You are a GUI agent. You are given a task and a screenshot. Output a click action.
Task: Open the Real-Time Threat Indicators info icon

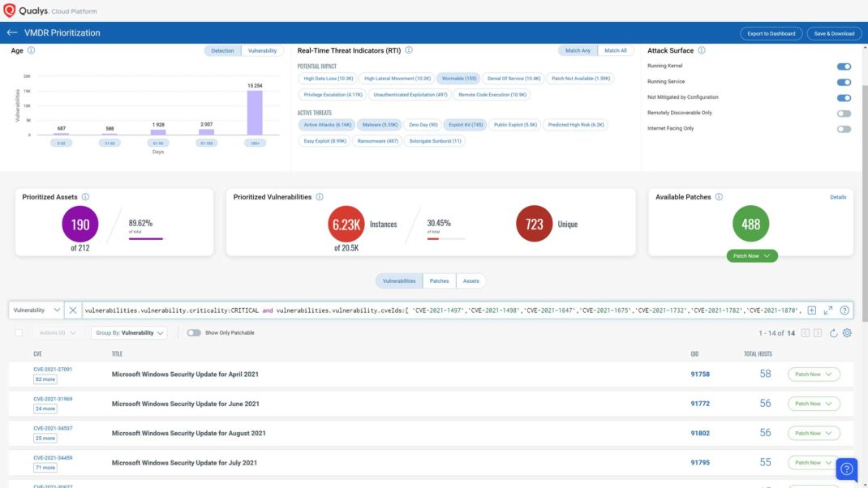point(409,50)
